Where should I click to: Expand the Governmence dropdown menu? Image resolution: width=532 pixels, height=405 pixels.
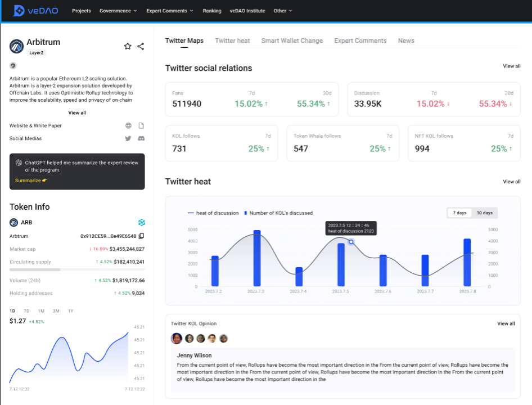pyautogui.click(x=118, y=11)
